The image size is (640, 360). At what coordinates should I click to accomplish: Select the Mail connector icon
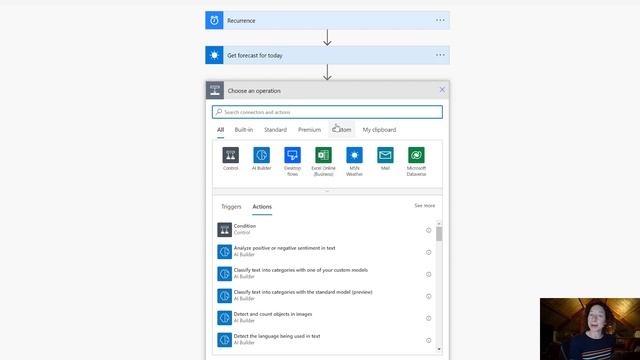click(x=385, y=155)
